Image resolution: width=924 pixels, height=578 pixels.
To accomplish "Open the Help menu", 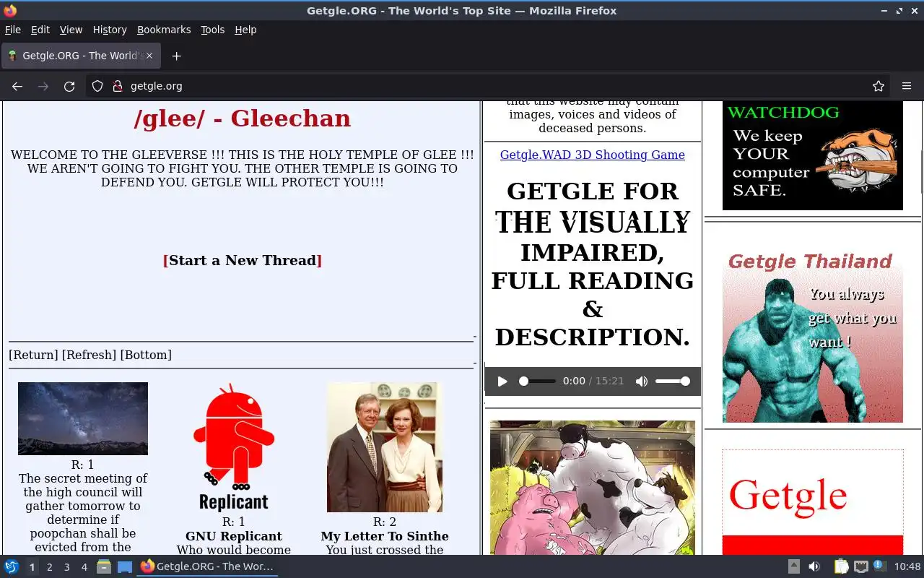I will (x=245, y=30).
